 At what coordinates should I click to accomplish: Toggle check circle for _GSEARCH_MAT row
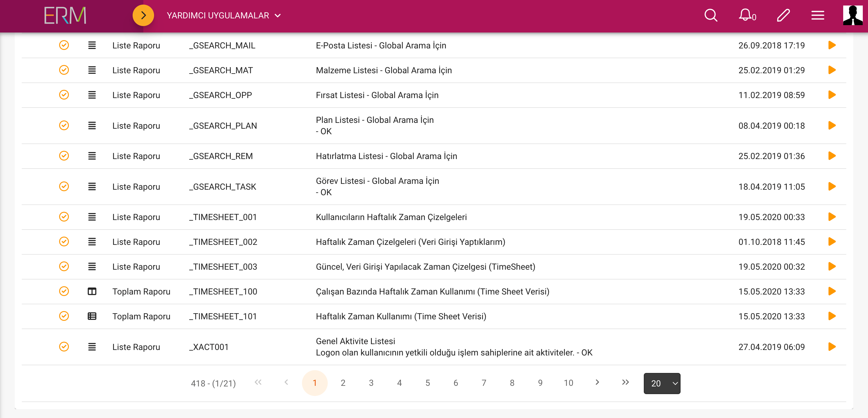tap(64, 70)
